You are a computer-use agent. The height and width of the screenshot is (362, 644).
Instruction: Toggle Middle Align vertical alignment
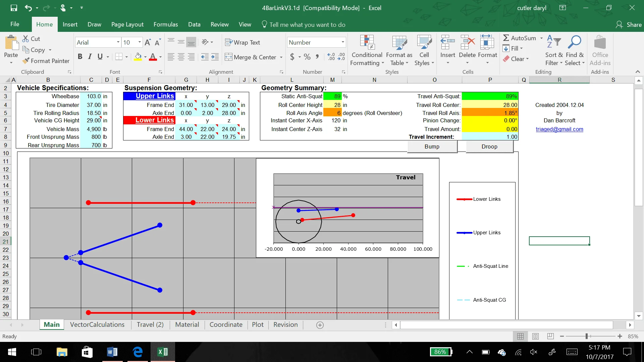pyautogui.click(x=181, y=42)
